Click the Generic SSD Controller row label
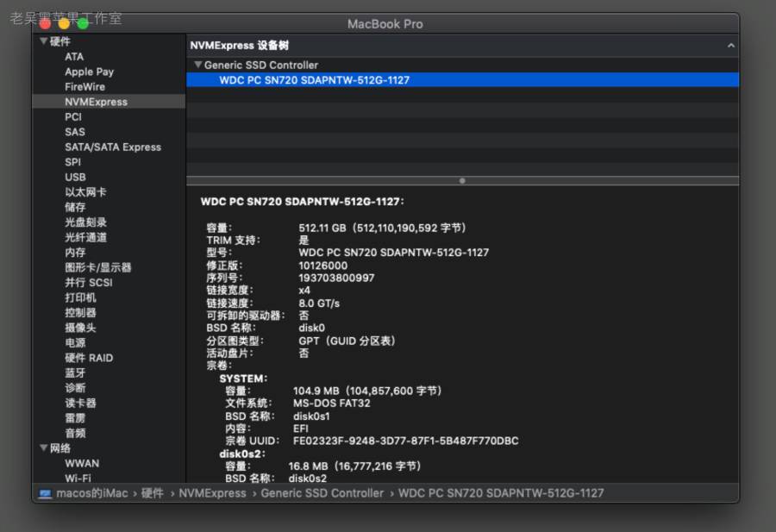776x532 pixels. [260, 65]
